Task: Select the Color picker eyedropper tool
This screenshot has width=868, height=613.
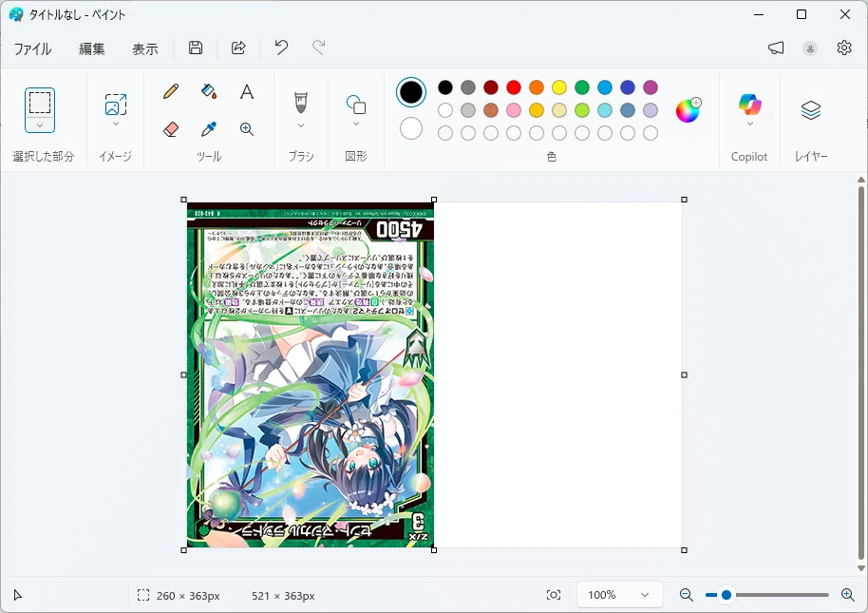Action: point(209,129)
